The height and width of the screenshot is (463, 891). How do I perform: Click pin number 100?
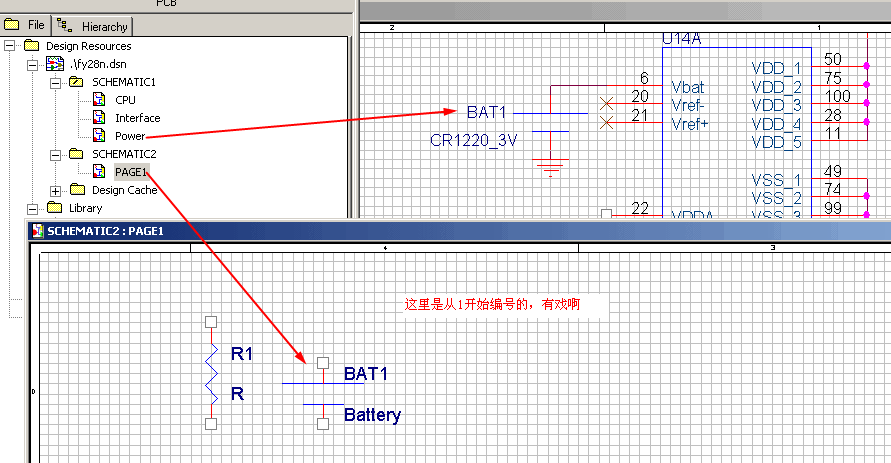pos(838,96)
